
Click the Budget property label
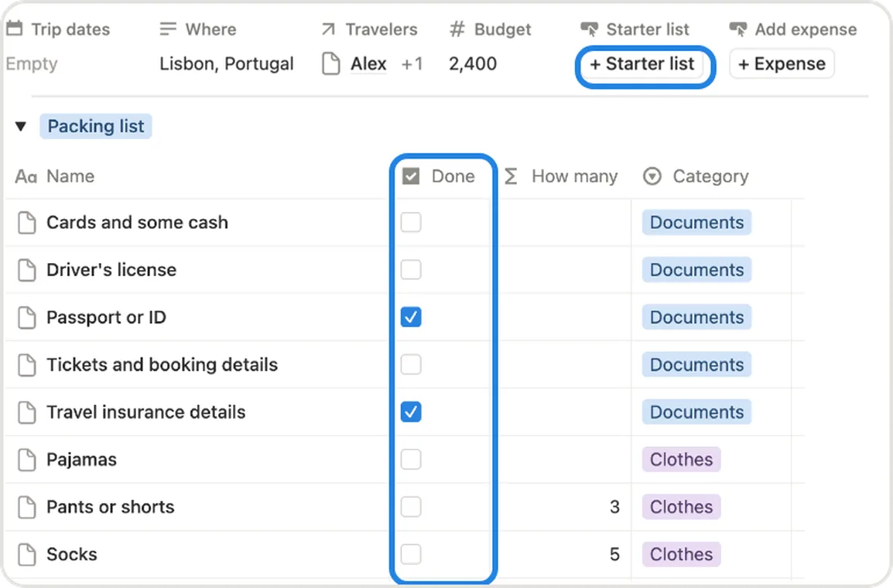(x=502, y=29)
